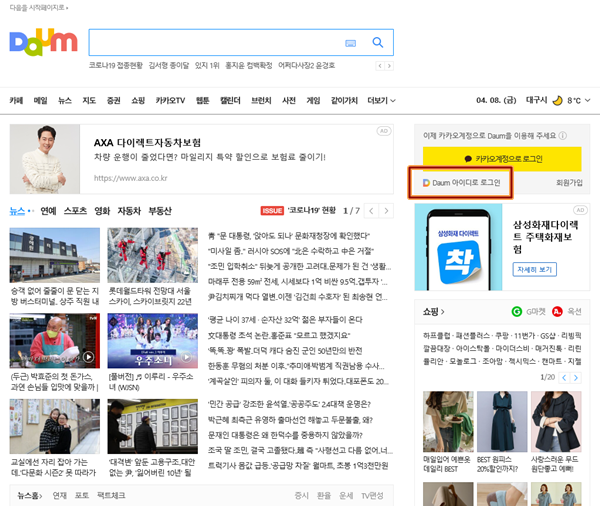Click the AD badge on AXA banner
This screenshot has height=506, width=600.
[384, 131]
